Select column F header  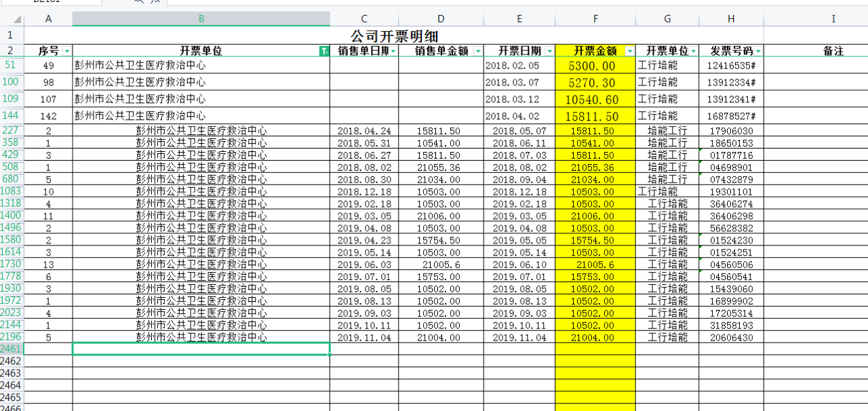595,19
